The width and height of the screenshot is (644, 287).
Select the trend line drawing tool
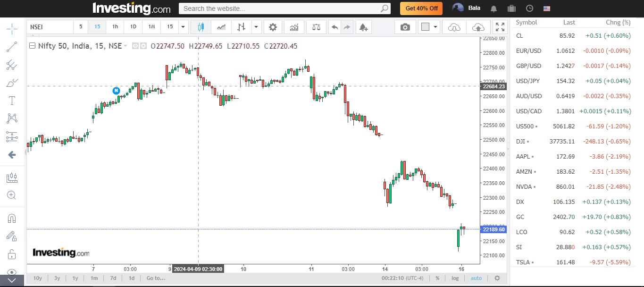pos(12,46)
